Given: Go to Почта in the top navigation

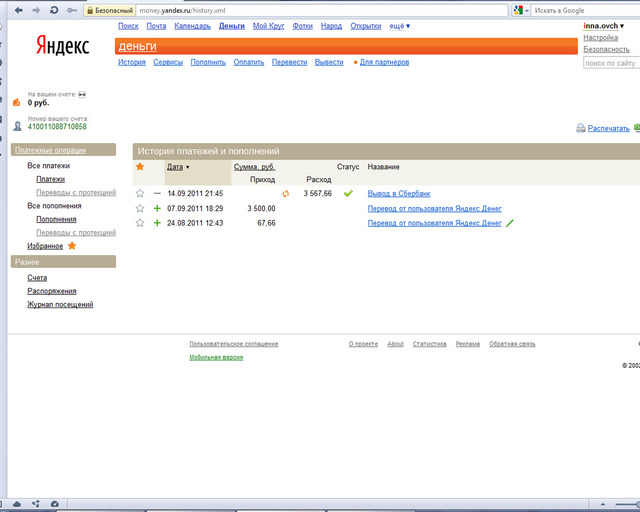Looking at the screenshot, I should (x=156, y=26).
